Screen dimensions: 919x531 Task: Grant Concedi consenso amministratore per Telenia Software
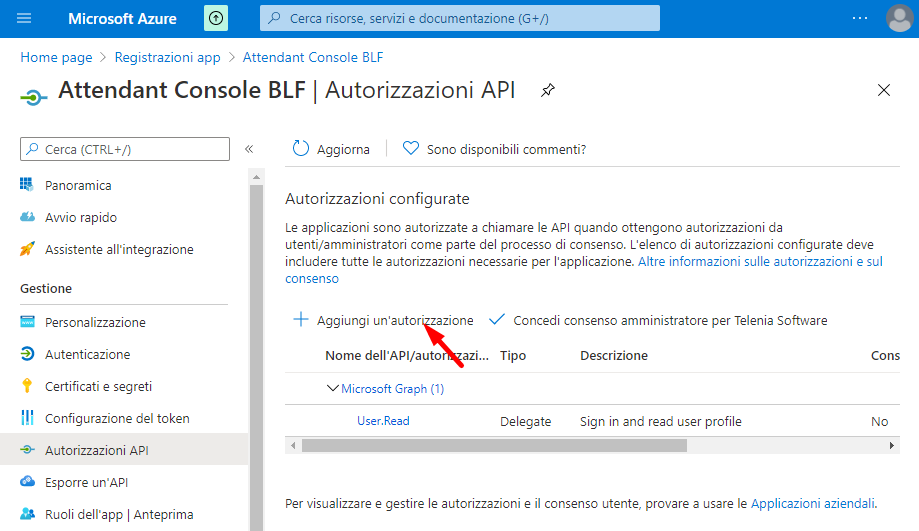click(670, 321)
